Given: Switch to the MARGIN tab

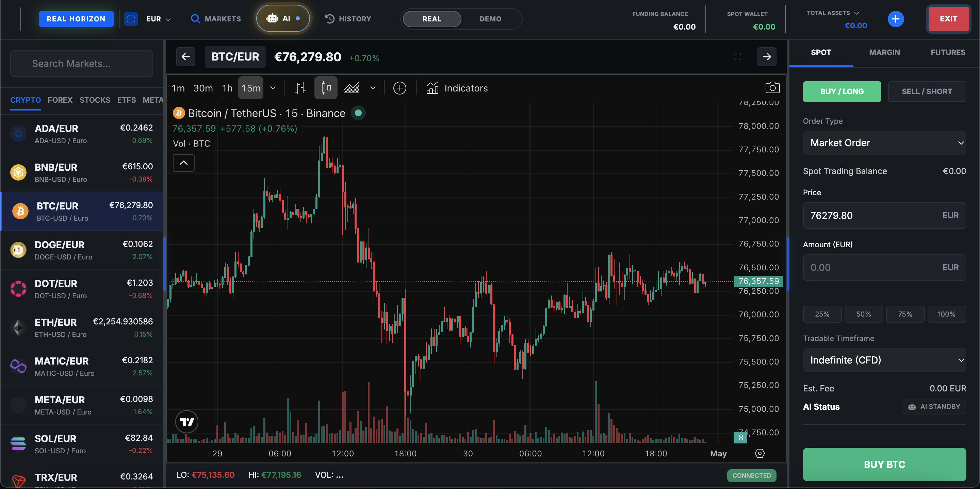Looking at the screenshot, I should 884,52.
